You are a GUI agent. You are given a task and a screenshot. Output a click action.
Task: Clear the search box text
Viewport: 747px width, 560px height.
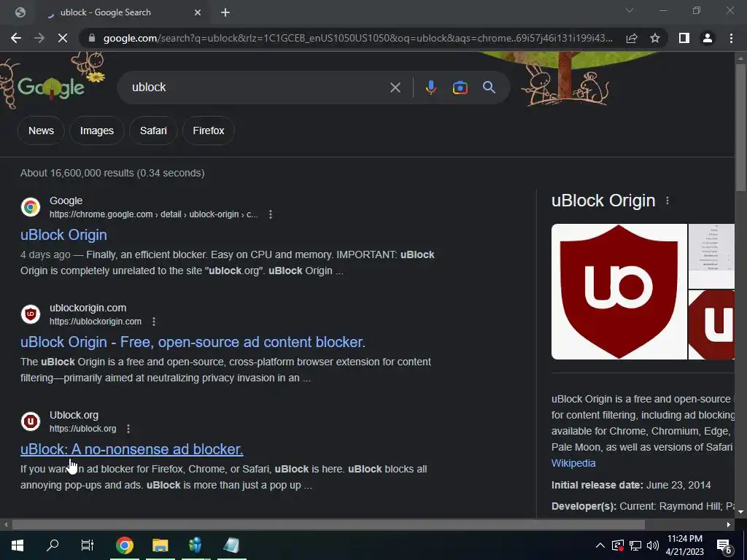[395, 87]
